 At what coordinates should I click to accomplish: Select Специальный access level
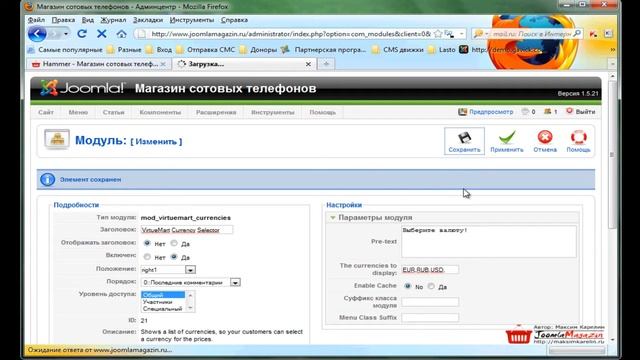point(163,309)
